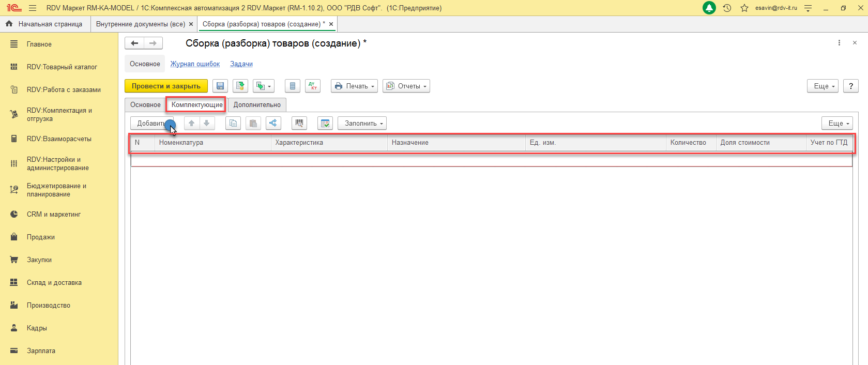The width and height of the screenshot is (868, 365).
Task: Open RDV:Работа с заказами section
Action: click(x=64, y=90)
